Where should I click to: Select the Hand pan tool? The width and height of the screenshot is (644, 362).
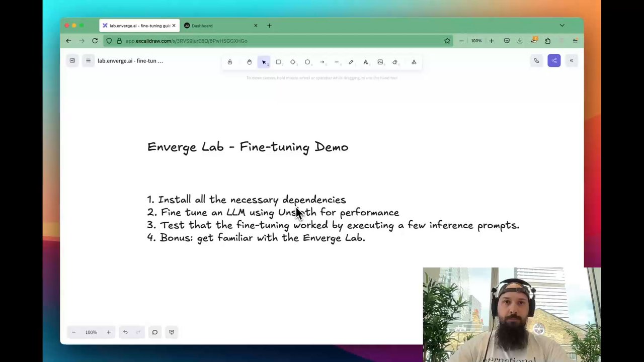(x=249, y=62)
